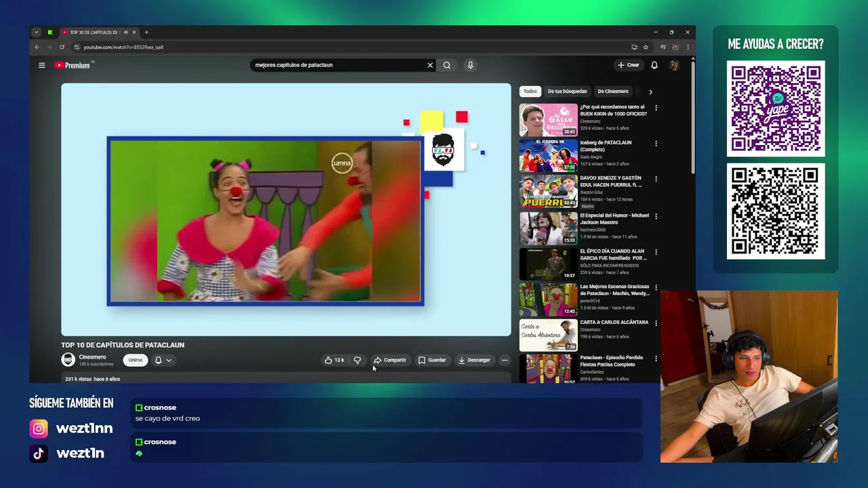The height and width of the screenshot is (488, 868).
Task: Open site information icon in address bar
Action: [x=77, y=47]
